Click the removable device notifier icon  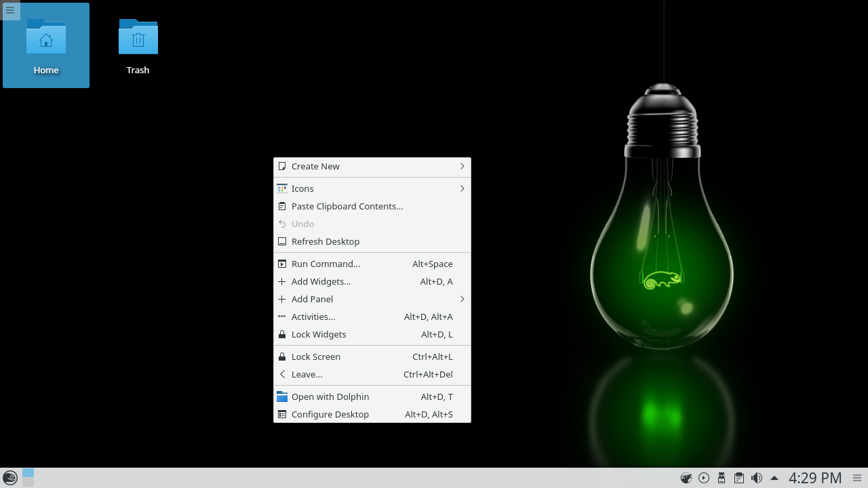pyautogui.click(x=722, y=478)
